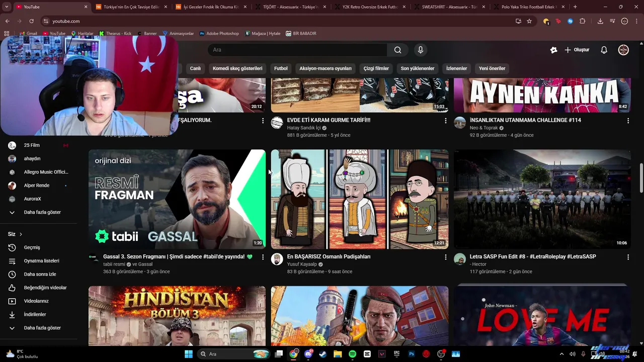Screen dimensions: 644x362
Task: Open the Thearus - Kick bookmark
Action: [115, 34]
